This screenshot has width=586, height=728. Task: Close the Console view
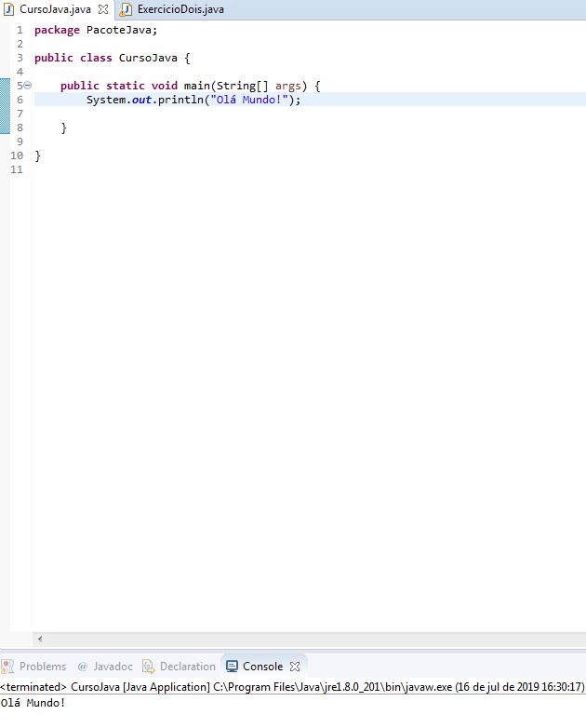[295, 667]
